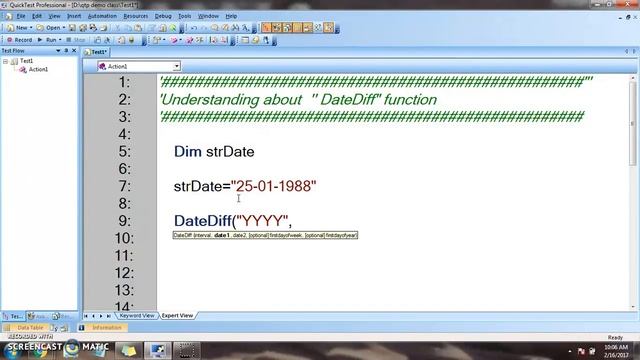Collapse the Test1 tree node
This screenshot has height=360, width=640.
tap(5, 61)
